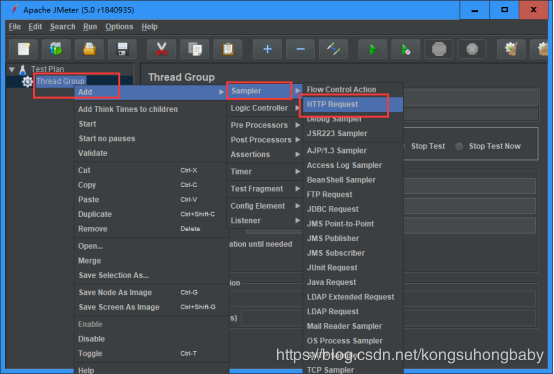This screenshot has height=374, width=554.
Task: Click the Toggle enable/disable icon
Action: tap(334, 49)
